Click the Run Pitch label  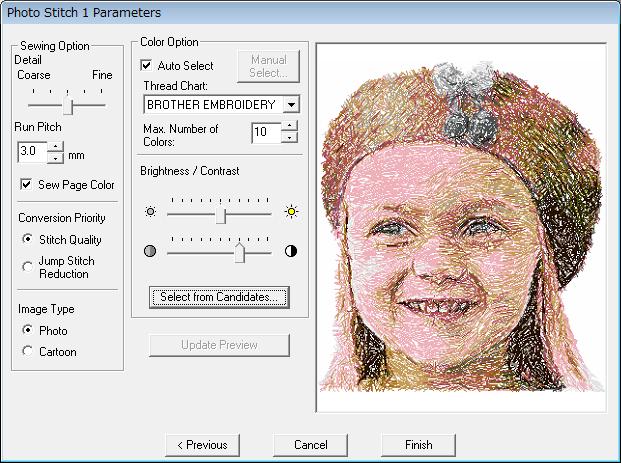(38, 127)
